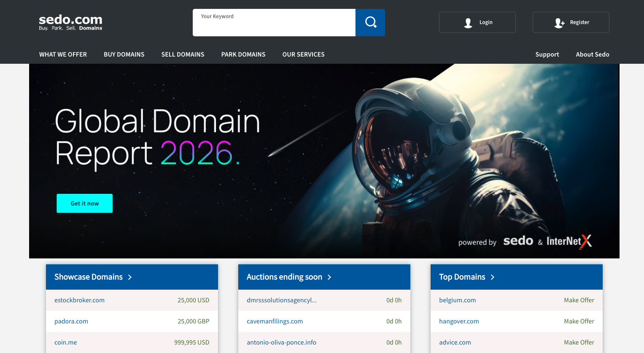Expand Top Domains chevron arrow

tap(492, 277)
